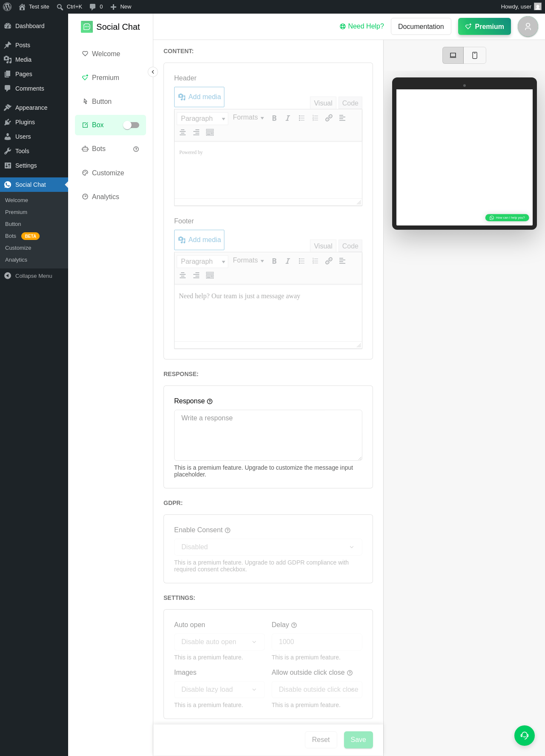Collapse the plugin sidebar with the chevron

point(153,72)
